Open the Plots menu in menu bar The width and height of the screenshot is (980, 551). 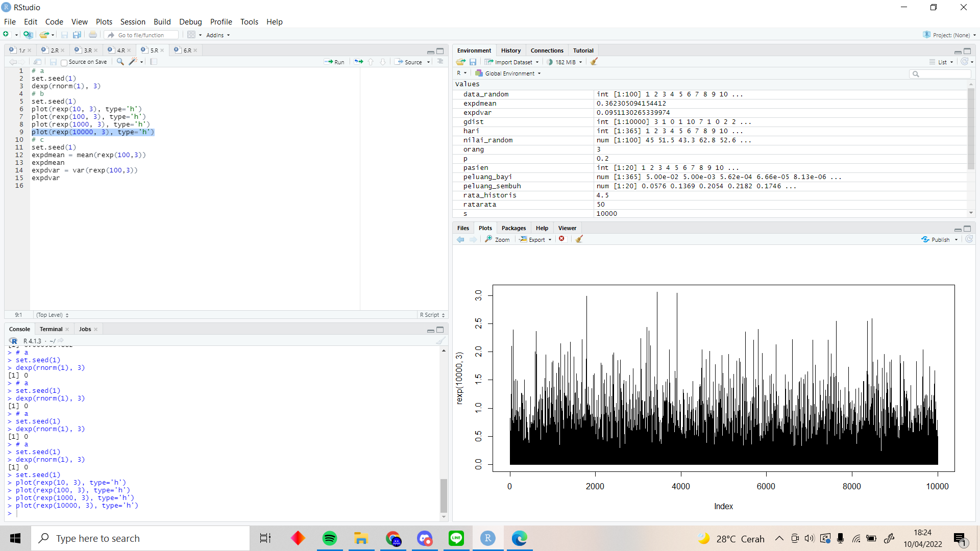[104, 21]
